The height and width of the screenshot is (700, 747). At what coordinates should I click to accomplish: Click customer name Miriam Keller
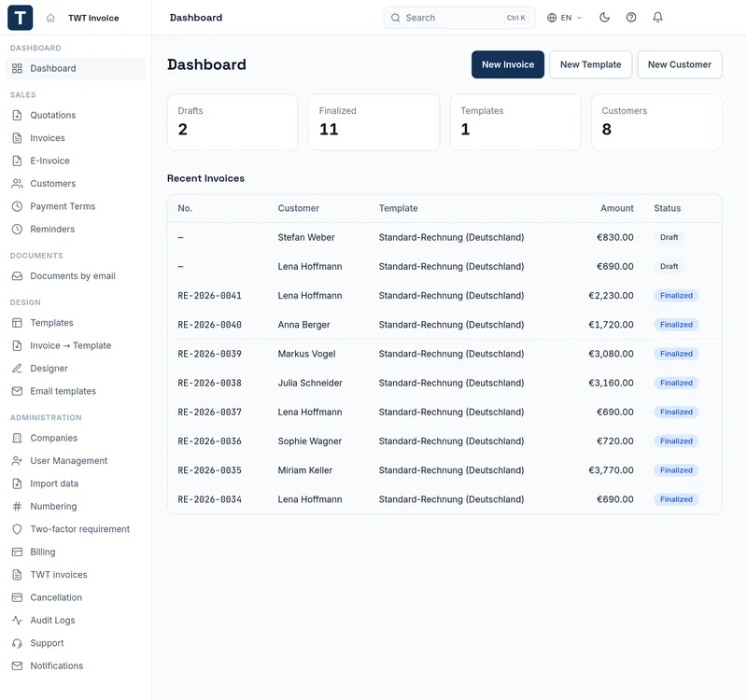305,470
